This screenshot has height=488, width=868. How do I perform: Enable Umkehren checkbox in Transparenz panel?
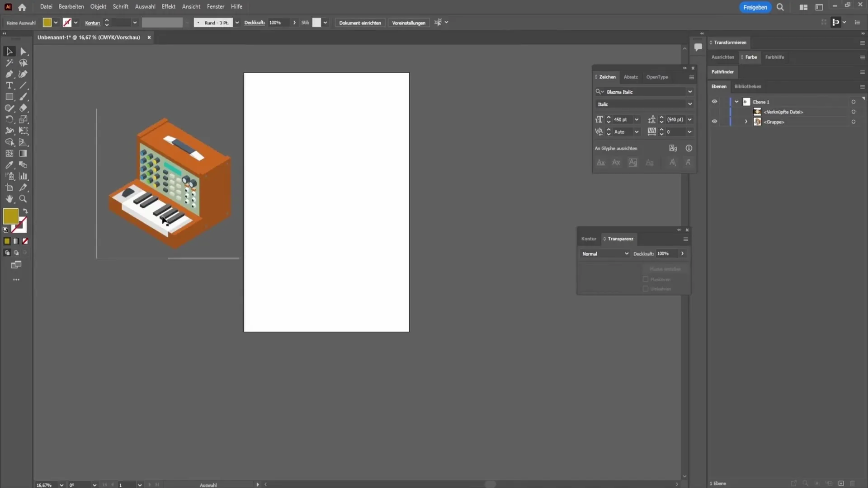(646, 289)
